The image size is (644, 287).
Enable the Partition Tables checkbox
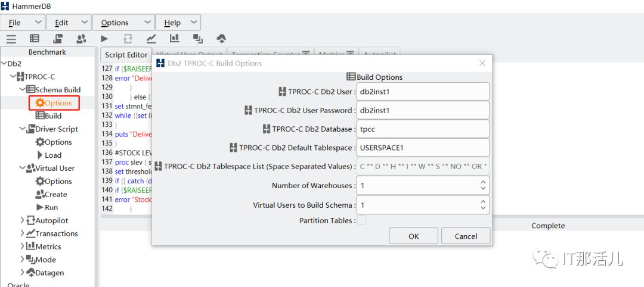[361, 220]
